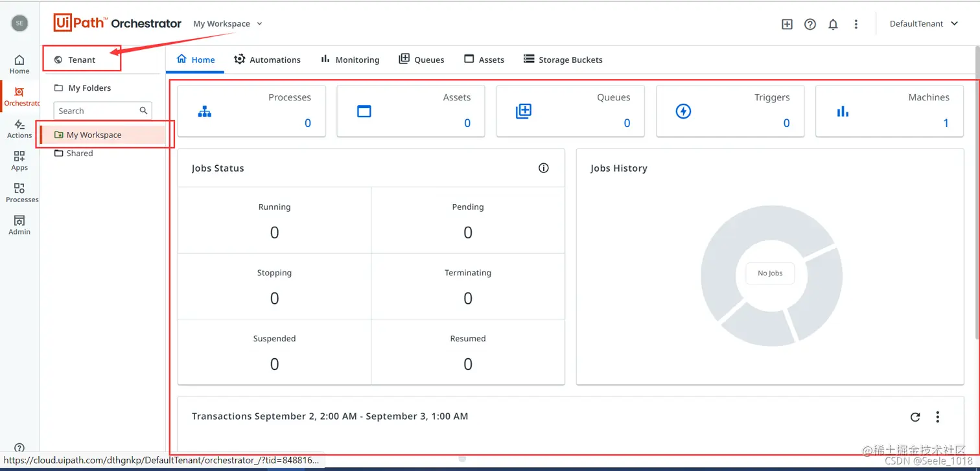The image size is (980, 471).
Task: Expand the DefaultTenant dropdown
Action: (924, 23)
